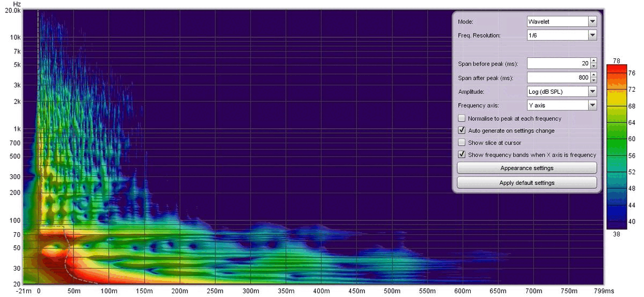Click the 20.0k label on the frequency axis
The height and width of the screenshot is (297, 644).
tap(13, 11)
